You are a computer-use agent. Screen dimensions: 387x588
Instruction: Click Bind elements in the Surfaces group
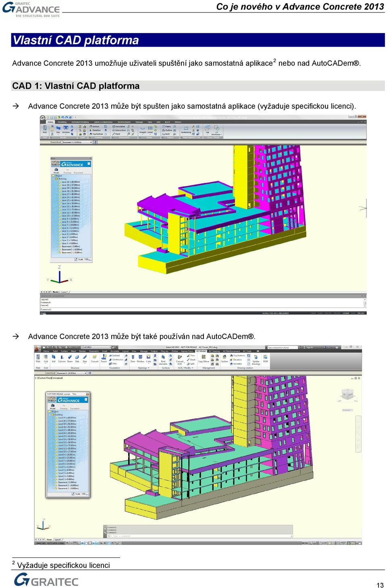(x=163, y=359)
